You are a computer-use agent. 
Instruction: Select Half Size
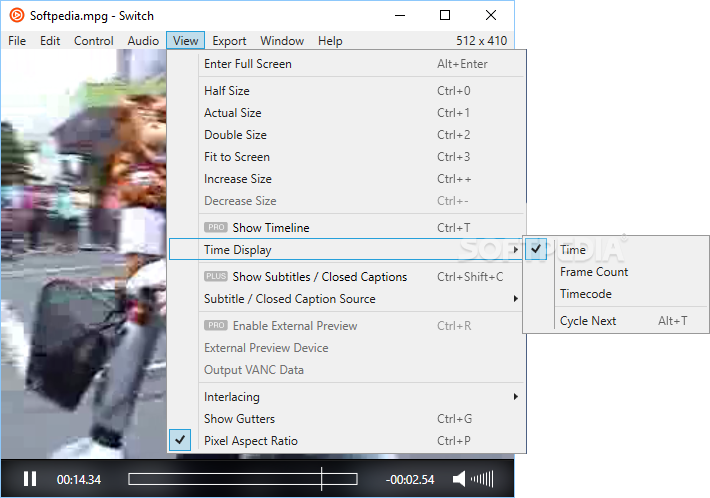(x=347, y=91)
